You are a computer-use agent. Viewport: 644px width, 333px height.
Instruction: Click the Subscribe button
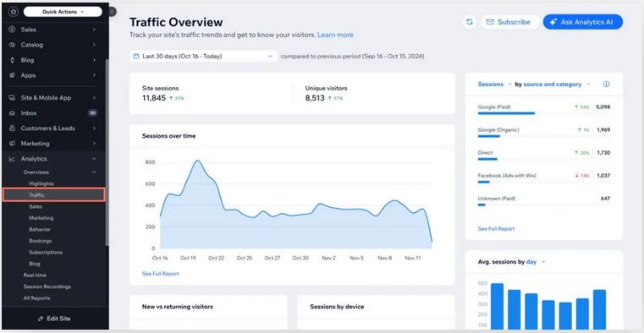pyautogui.click(x=509, y=22)
